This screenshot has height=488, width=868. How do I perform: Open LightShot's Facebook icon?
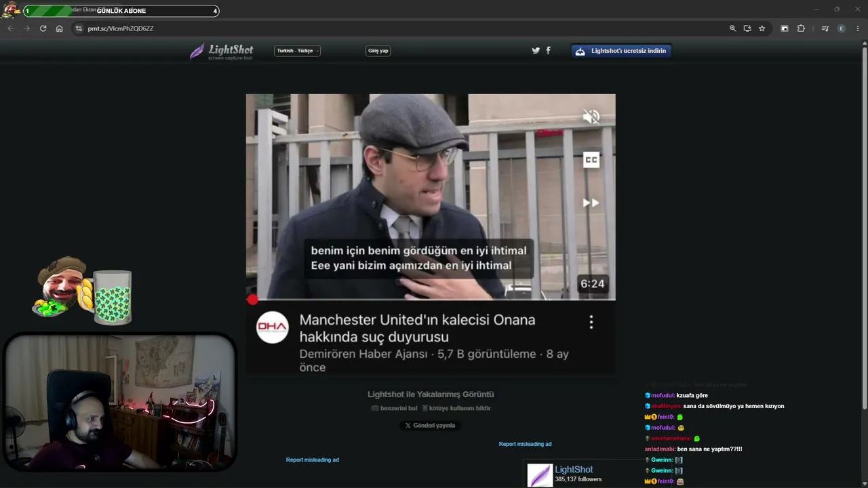548,51
